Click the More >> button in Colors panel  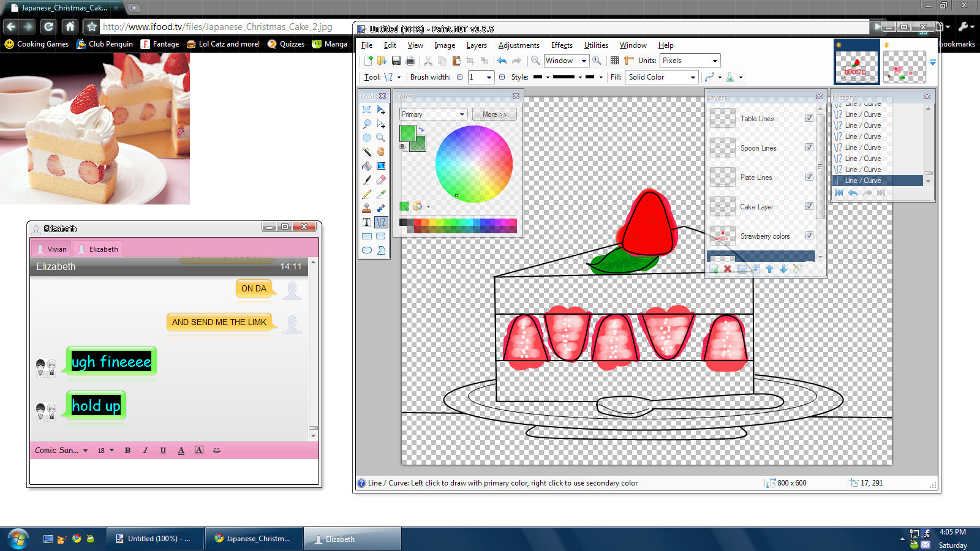click(494, 114)
